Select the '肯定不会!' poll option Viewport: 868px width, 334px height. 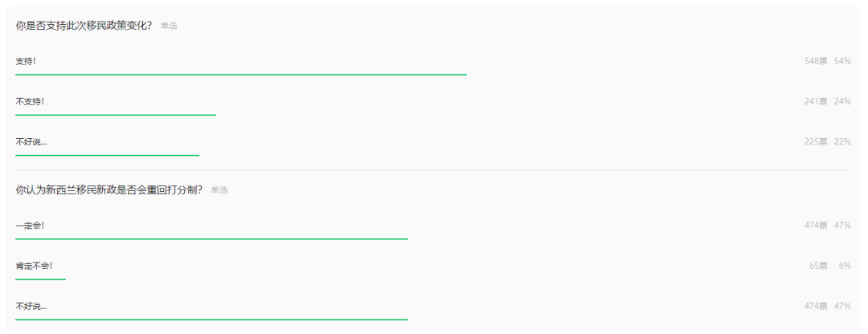point(34,266)
